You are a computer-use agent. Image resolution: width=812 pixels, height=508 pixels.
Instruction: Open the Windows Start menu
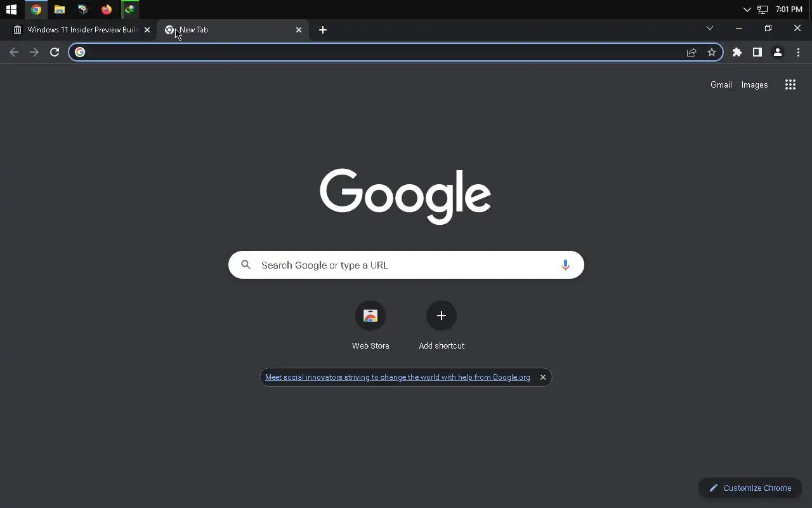[x=11, y=10]
